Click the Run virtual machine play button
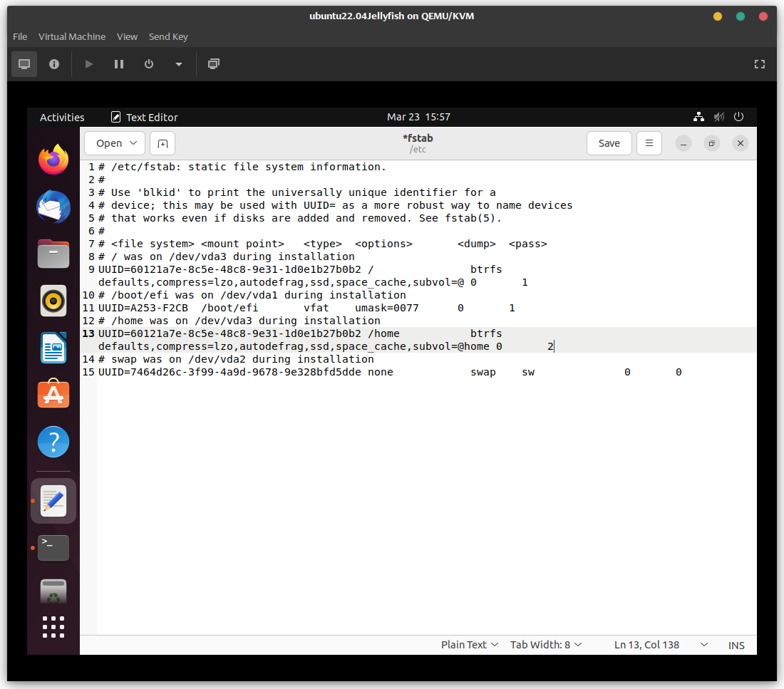The image size is (784, 689). point(89,64)
